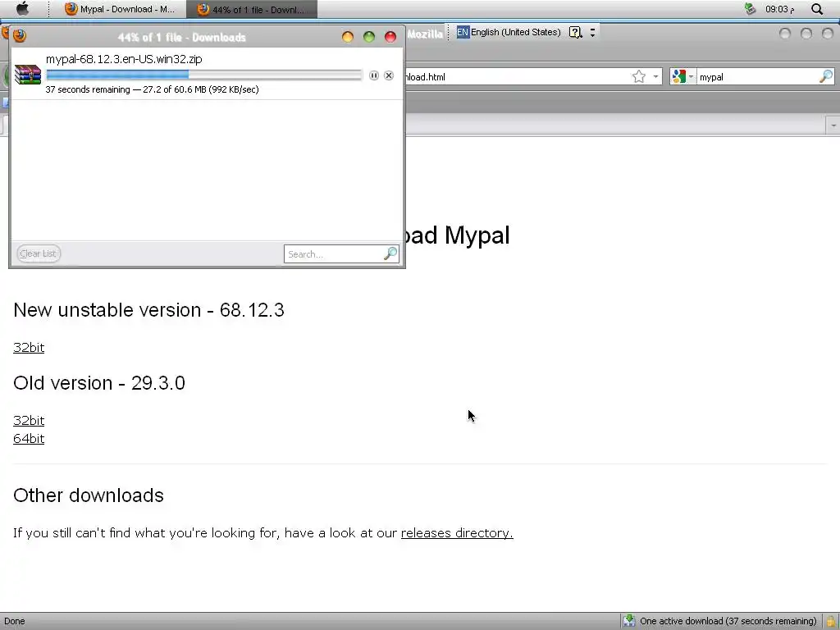840x630 pixels.
Task: Open the 64bit download link
Action: pyautogui.click(x=29, y=438)
